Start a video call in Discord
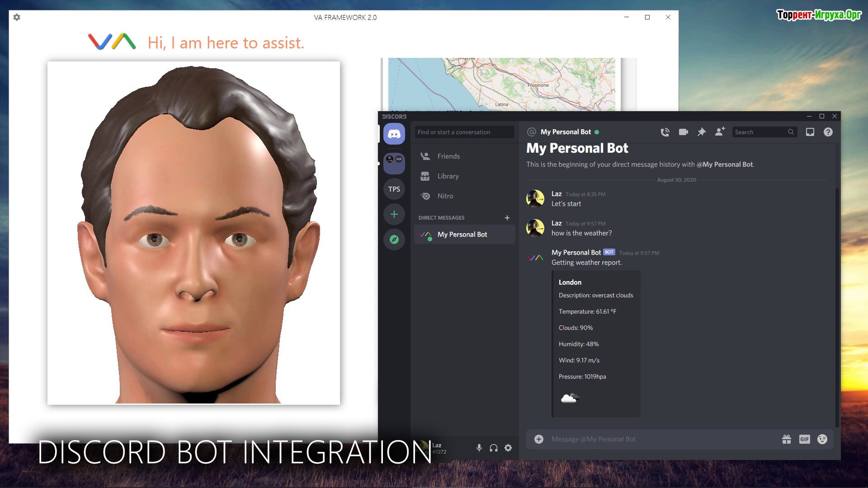This screenshot has height=488, width=868. pyautogui.click(x=683, y=132)
